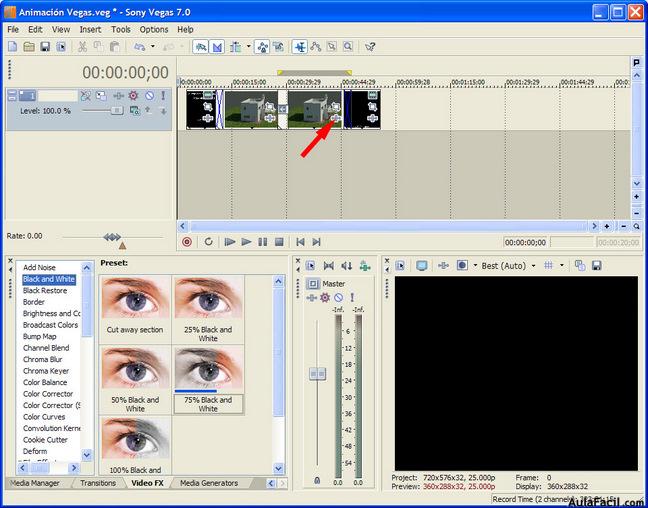Screen dimensions: 648x508
Task: Open Event Pan/Crop on first black clip
Action: [207, 107]
